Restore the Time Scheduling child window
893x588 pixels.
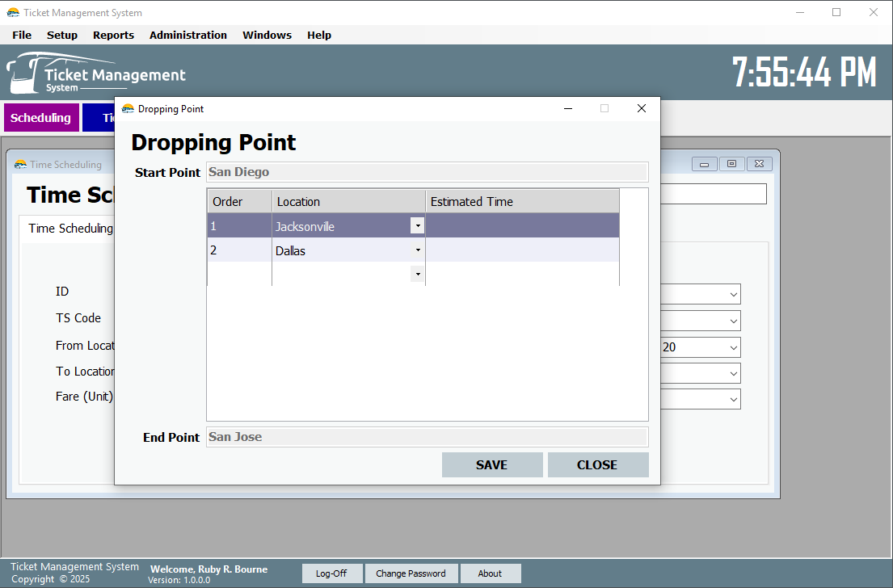click(x=731, y=163)
